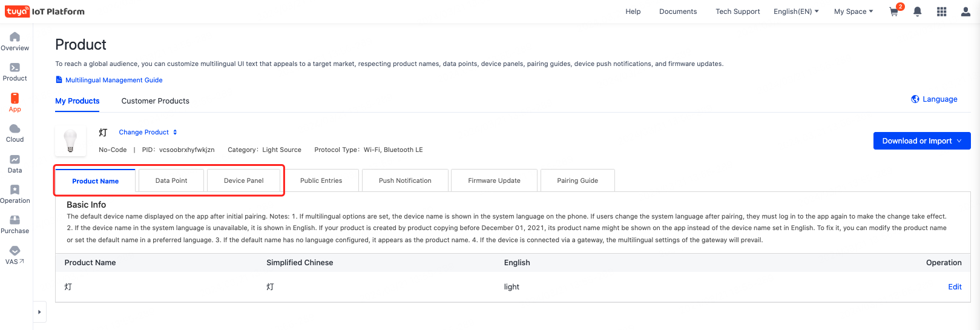Open the Cloud sidebar icon

point(15,128)
